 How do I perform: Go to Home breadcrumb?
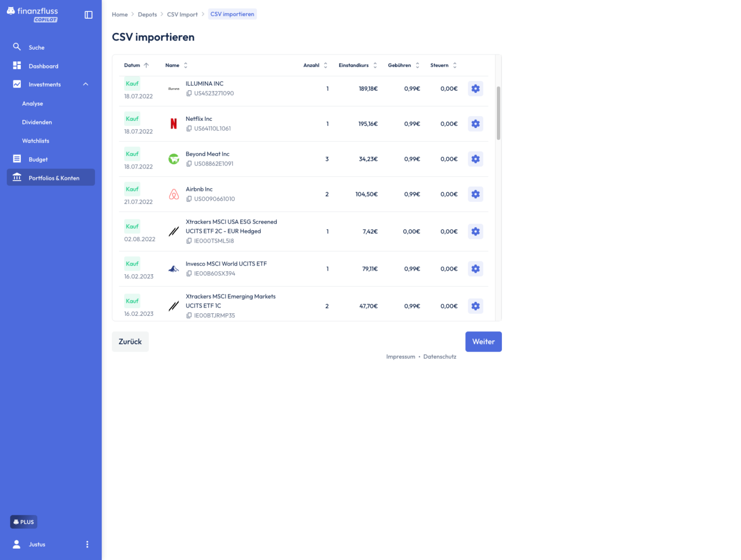tap(120, 15)
